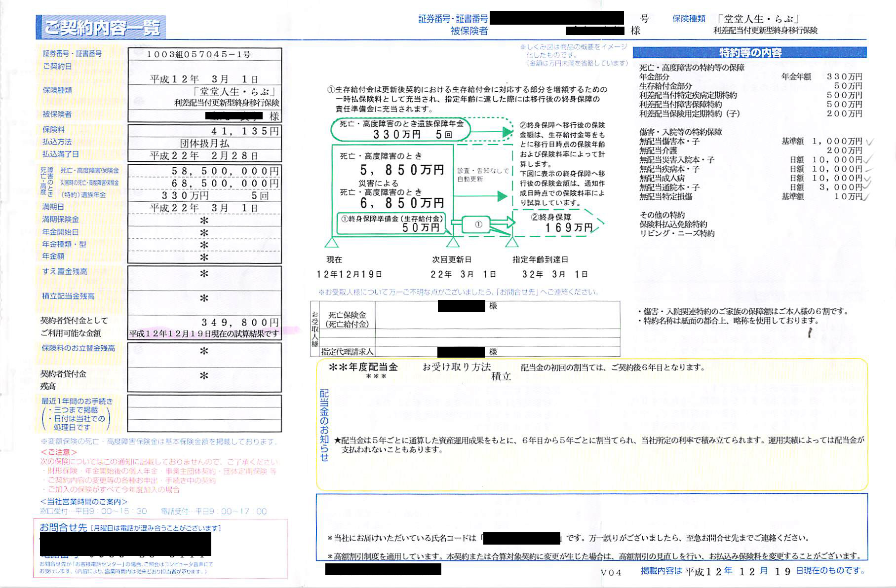Select the 32年 3月 1日 date
This screenshot has width=896, height=588.
point(555,274)
